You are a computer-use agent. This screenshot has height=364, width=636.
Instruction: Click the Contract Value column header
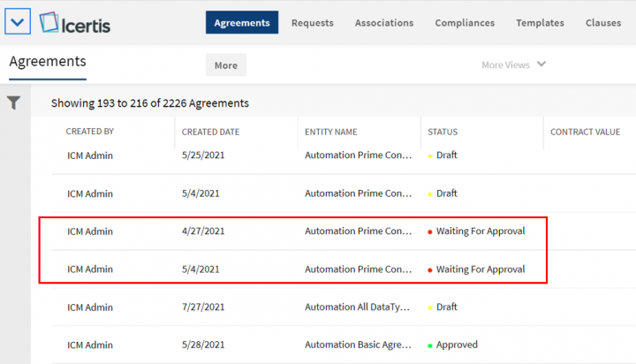click(585, 132)
